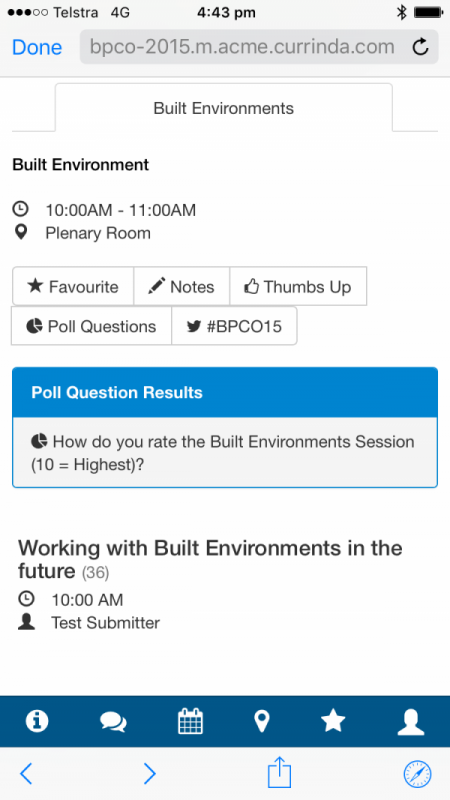Image resolution: width=450 pixels, height=800 pixels.
Task: Open the session rating poll question
Action: (224, 453)
